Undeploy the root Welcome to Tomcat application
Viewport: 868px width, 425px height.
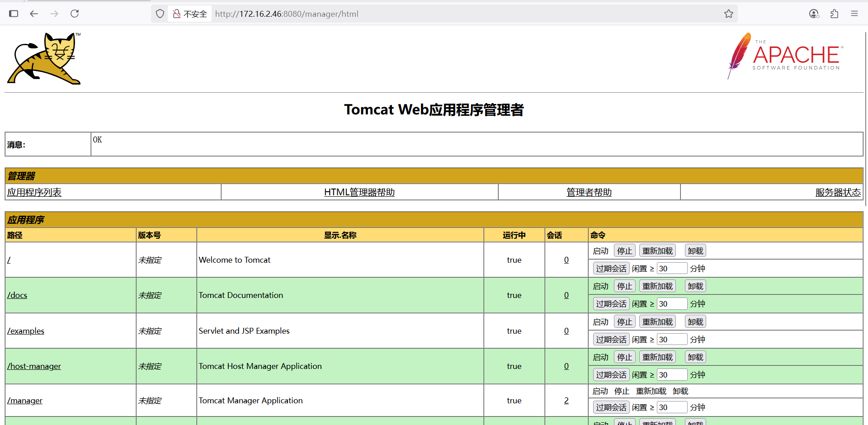(695, 251)
